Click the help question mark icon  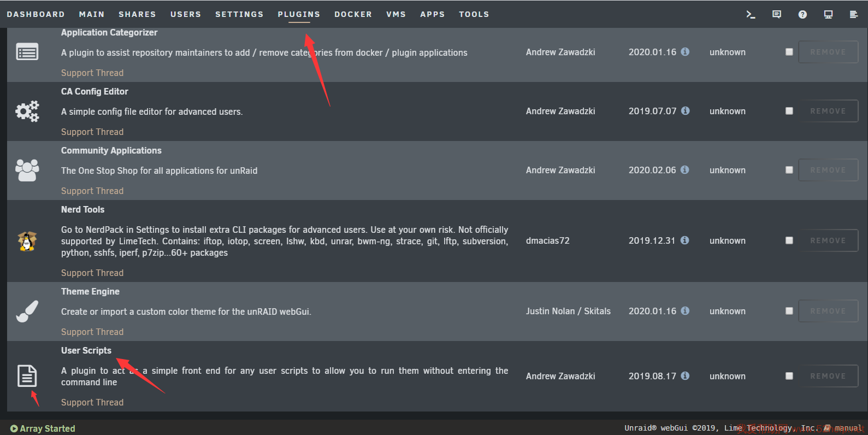802,15
